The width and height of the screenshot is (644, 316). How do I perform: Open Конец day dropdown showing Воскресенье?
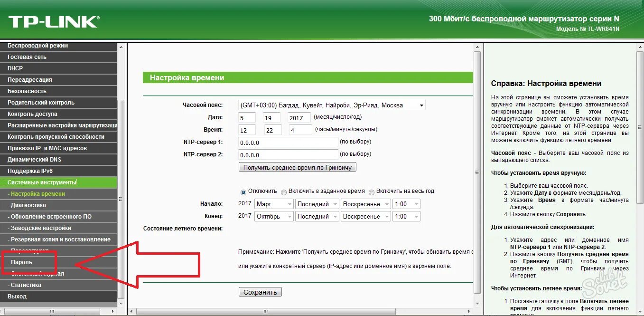click(366, 216)
